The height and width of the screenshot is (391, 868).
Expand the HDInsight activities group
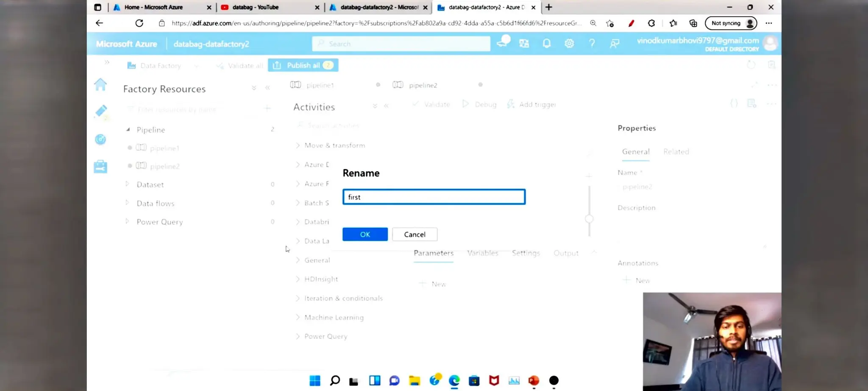coord(321,279)
